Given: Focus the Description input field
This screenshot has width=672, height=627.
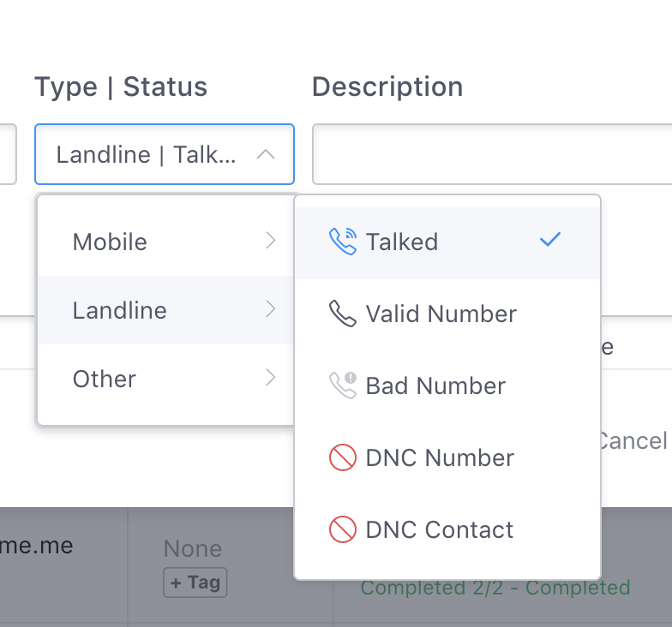Looking at the screenshot, I should click(x=492, y=154).
